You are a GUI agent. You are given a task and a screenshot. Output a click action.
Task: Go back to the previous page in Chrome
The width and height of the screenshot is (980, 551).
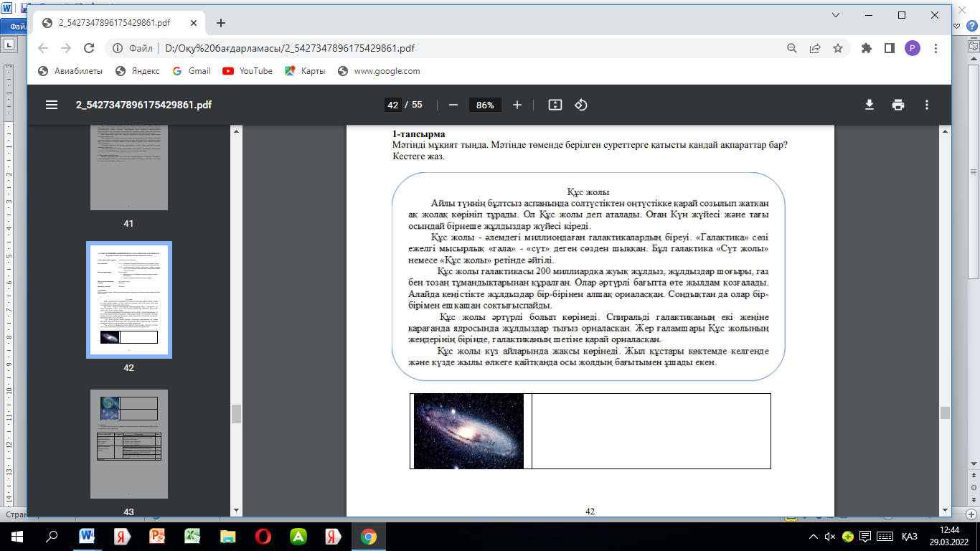tap(43, 48)
